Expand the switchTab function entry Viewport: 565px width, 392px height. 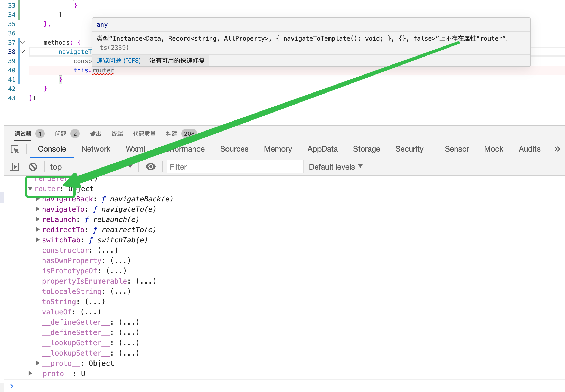(x=38, y=240)
